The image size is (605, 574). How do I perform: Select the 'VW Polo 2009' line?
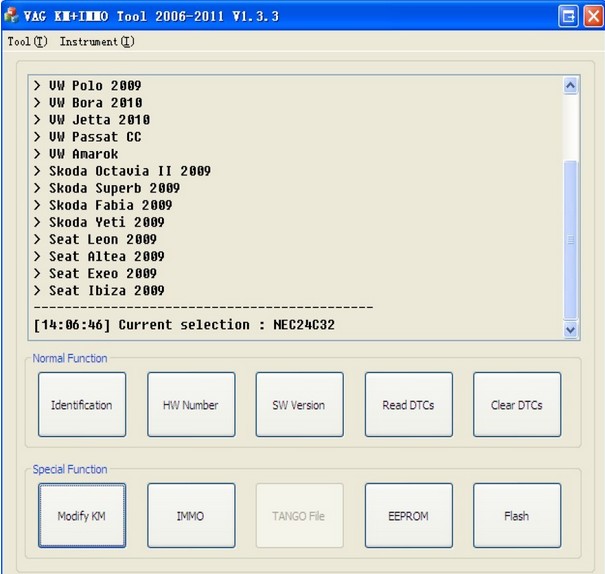click(x=88, y=86)
